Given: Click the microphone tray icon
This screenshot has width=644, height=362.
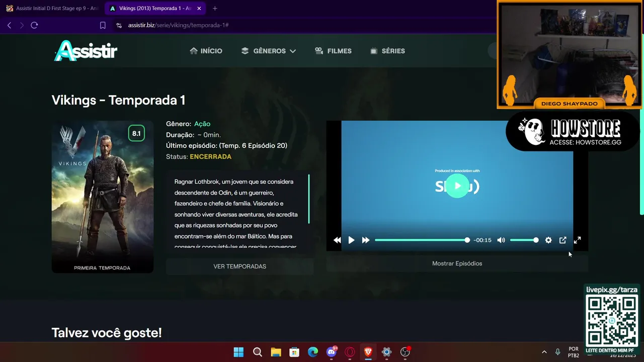Looking at the screenshot, I should 557,352.
